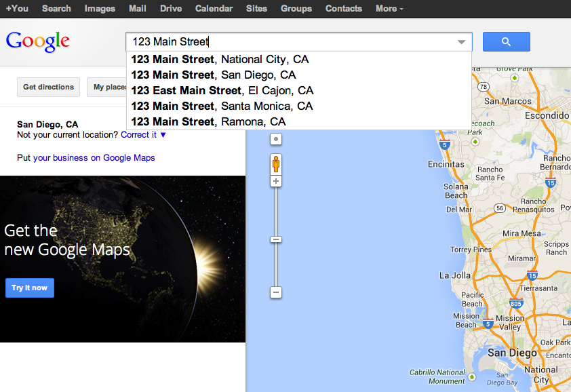Click the map pan control button
The width and height of the screenshot is (571, 392).
click(276, 139)
